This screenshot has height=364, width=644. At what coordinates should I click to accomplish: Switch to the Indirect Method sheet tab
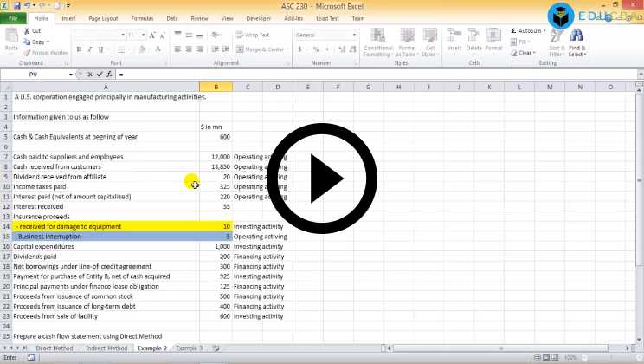pos(106,348)
